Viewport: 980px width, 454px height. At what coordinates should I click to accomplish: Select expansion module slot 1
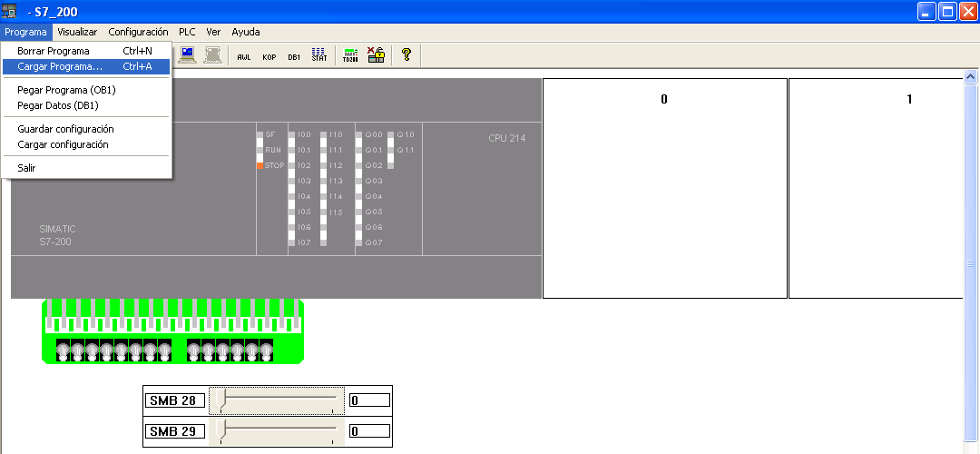pos(875,188)
